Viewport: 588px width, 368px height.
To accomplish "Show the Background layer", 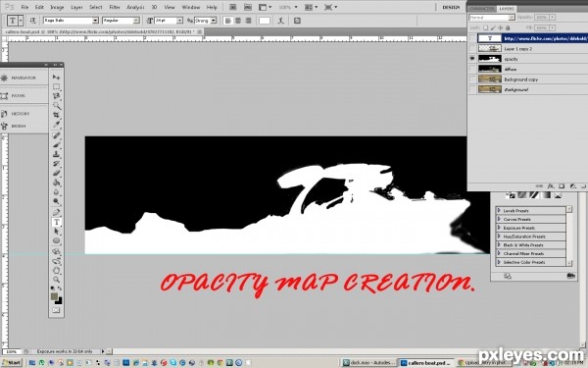I will pos(472,89).
